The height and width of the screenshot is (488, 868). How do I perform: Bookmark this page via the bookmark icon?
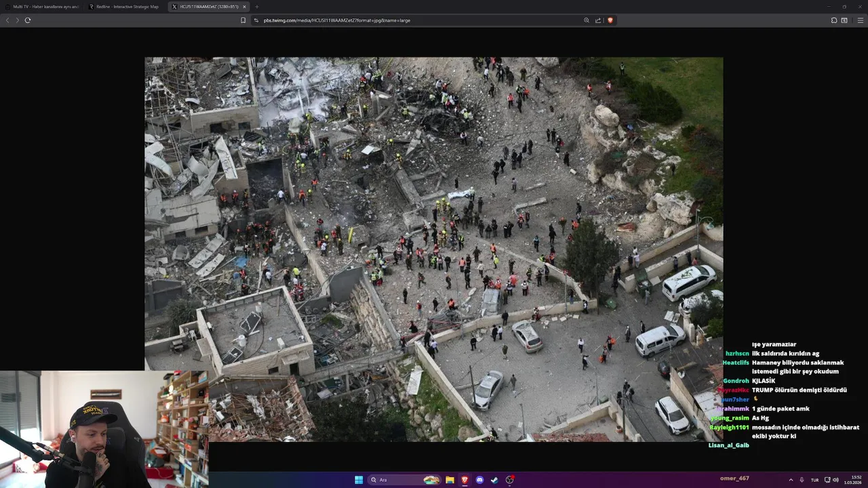coord(243,20)
